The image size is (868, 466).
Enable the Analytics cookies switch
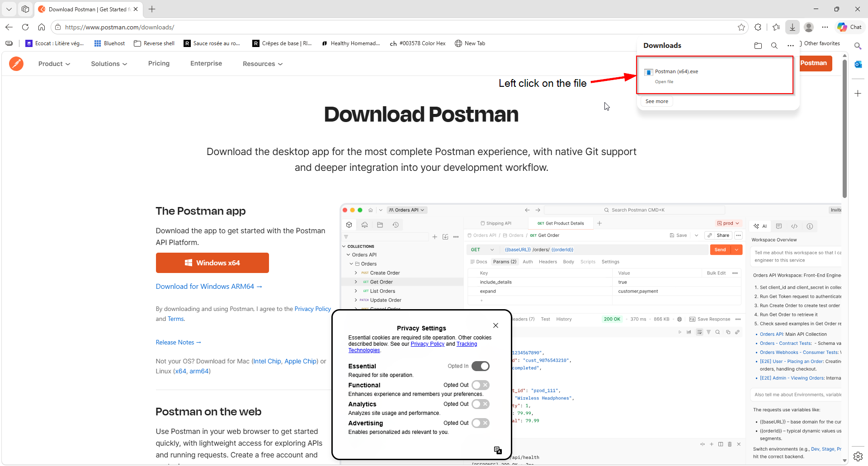[481, 404]
